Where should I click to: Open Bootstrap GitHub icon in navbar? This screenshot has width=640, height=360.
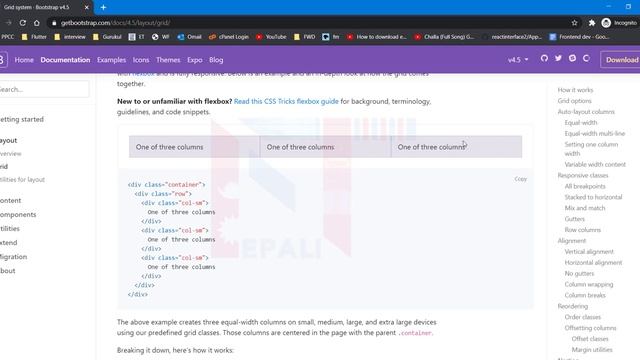(544, 58)
